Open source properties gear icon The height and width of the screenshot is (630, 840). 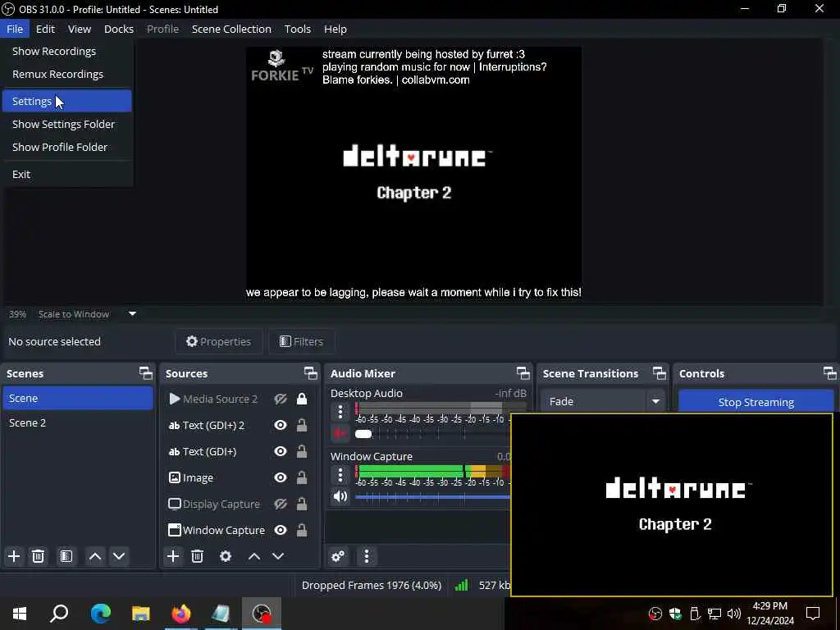[x=226, y=557]
